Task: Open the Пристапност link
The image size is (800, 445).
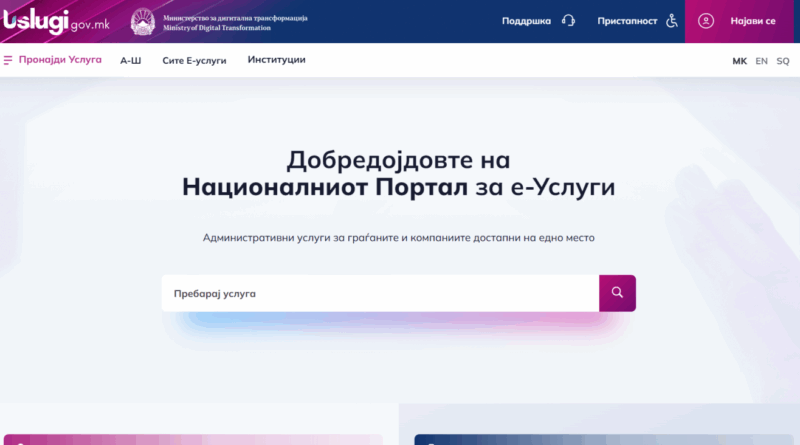Action: click(x=627, y=21)
